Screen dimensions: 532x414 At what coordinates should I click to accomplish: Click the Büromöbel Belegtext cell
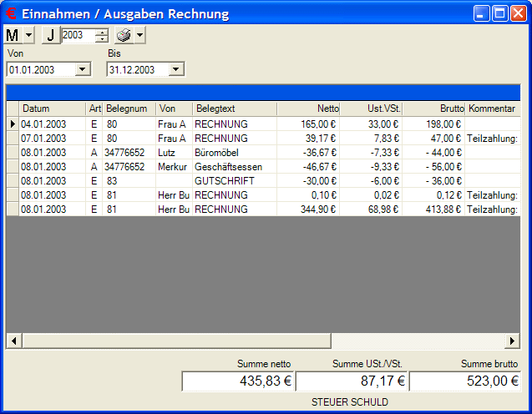pos(235,153)
